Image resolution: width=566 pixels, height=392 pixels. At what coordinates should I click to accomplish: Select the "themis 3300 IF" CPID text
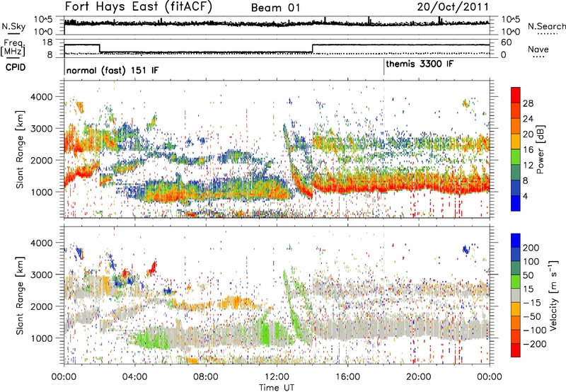tap(420, 64)
